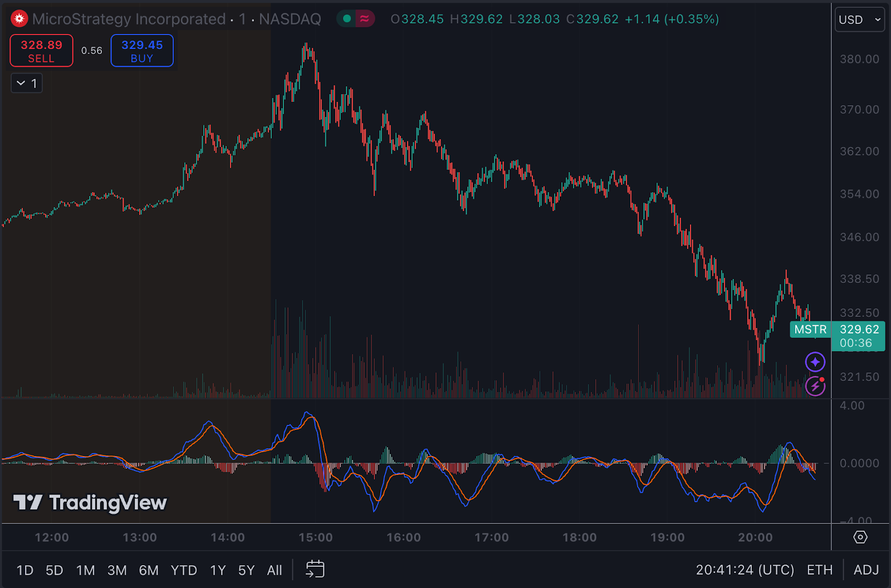Toggle ETH extended trading hours
The width and height of the screenshot is (891, 588).
[820, 570]
